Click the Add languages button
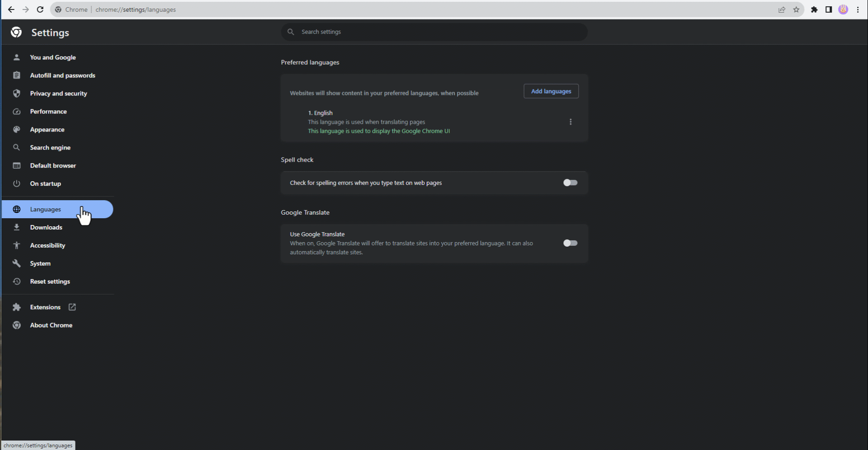The height and width of the screenshot is (450, 868). click(551, 91)
